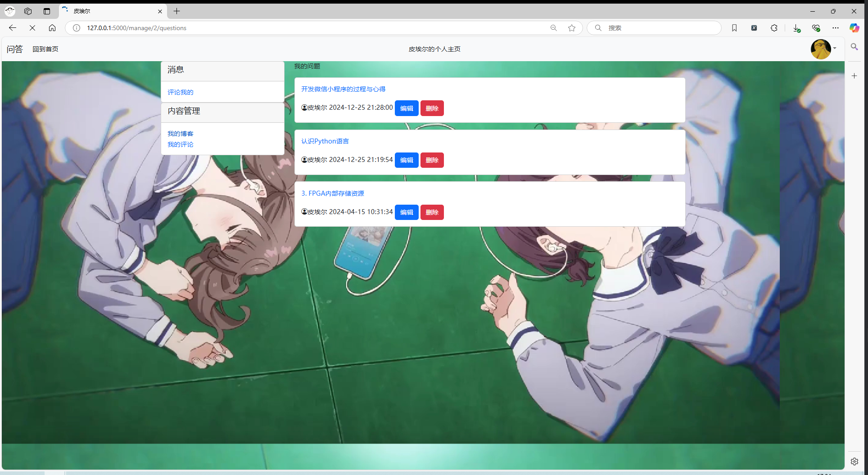Open 我的评论 link
The image size is (868, 475).
coord(181,144)
